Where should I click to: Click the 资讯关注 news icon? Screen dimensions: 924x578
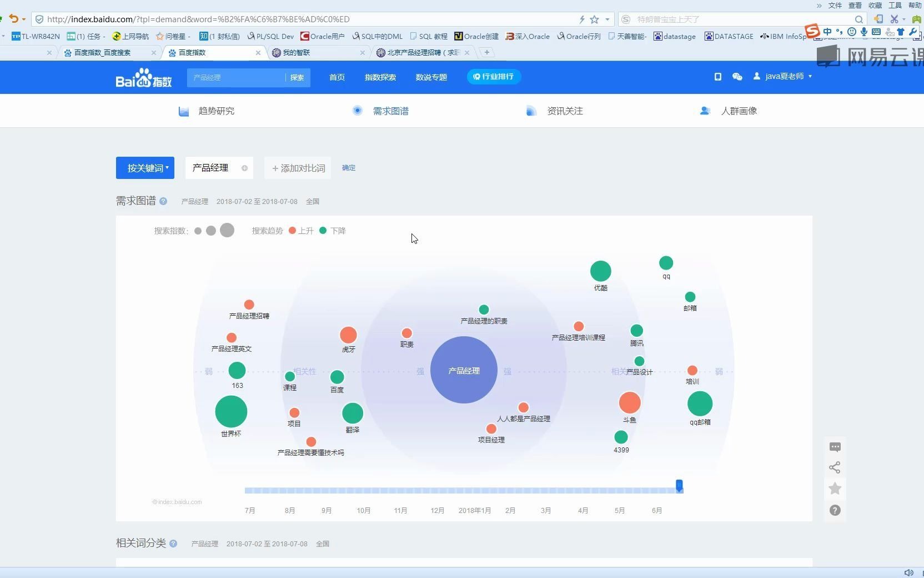click(x=531, y=111)
